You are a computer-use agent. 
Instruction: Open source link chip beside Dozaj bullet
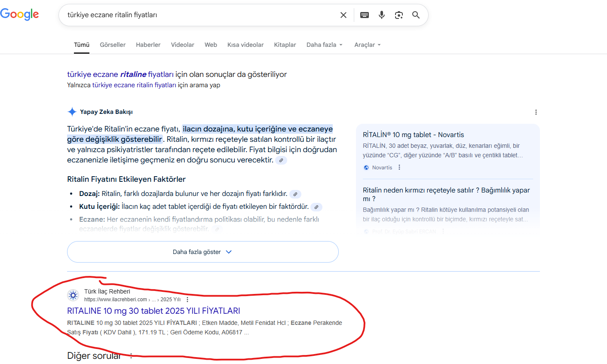point(295,194)
